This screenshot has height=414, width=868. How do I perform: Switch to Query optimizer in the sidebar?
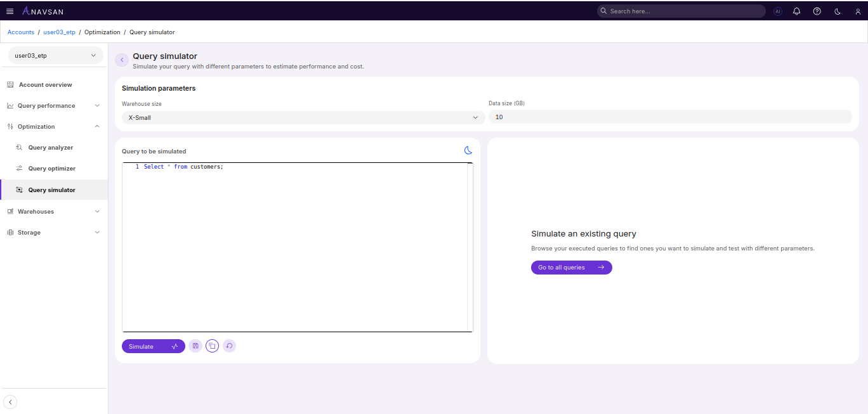pos(51,168)
